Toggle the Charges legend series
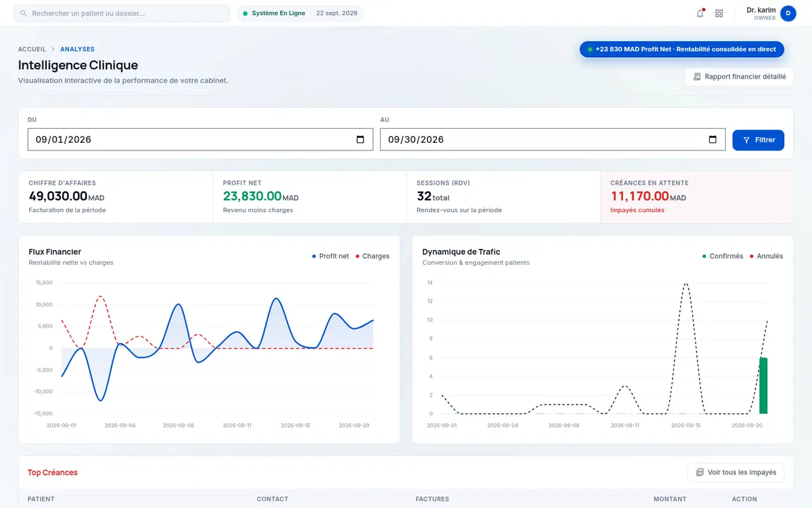 click(x=372, y=257)
